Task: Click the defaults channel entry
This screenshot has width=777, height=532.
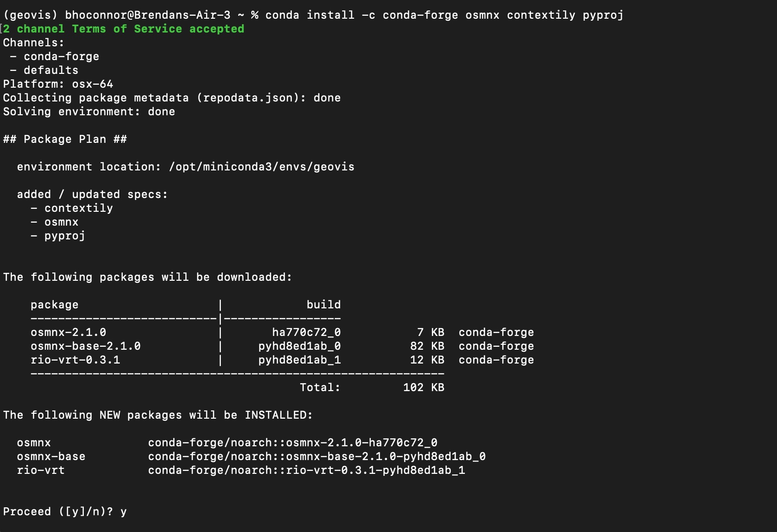Action: (51, 70)
